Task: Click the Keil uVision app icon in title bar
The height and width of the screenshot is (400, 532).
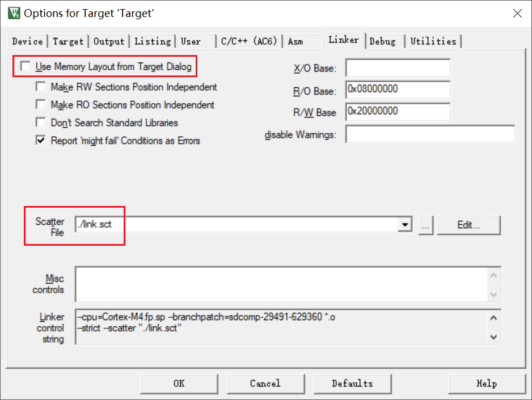Action: click(14, 13)
